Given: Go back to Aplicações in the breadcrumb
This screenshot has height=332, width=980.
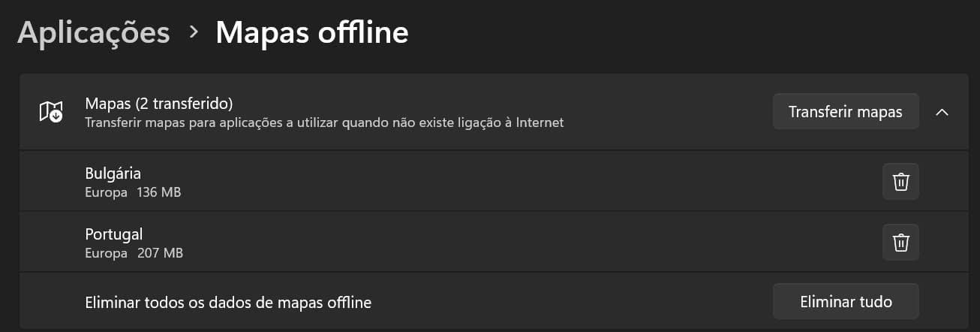Looking at the screenshot, I should 93,33.
